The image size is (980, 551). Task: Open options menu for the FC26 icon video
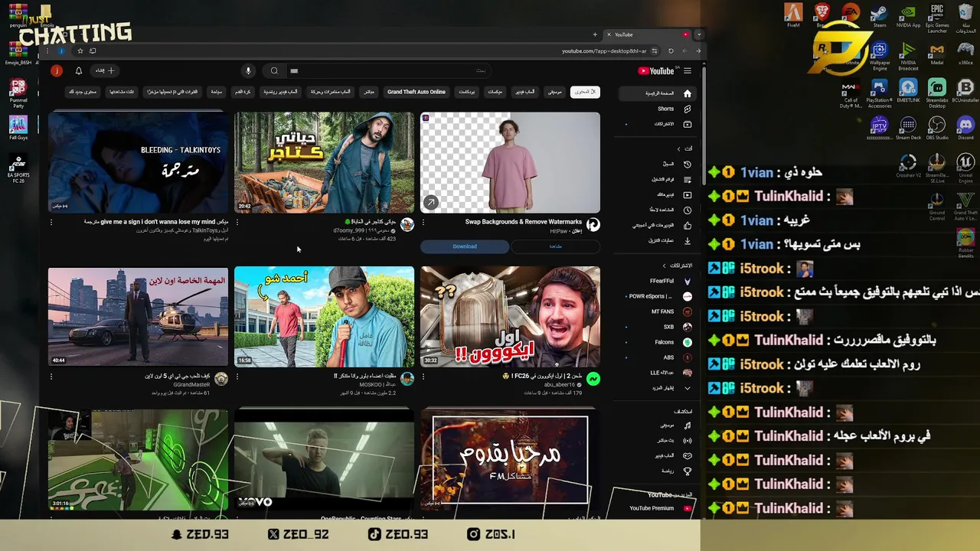[423, 377]
